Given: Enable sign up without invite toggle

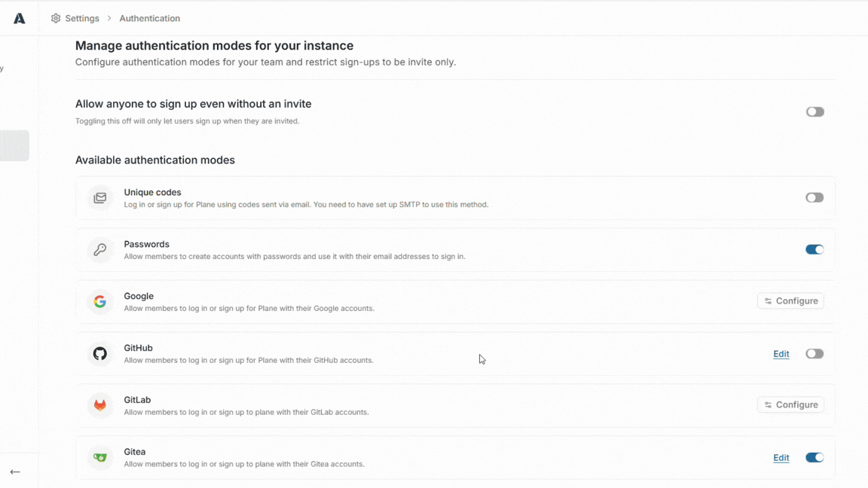Looking at the screenshot, I should point(815,111).
